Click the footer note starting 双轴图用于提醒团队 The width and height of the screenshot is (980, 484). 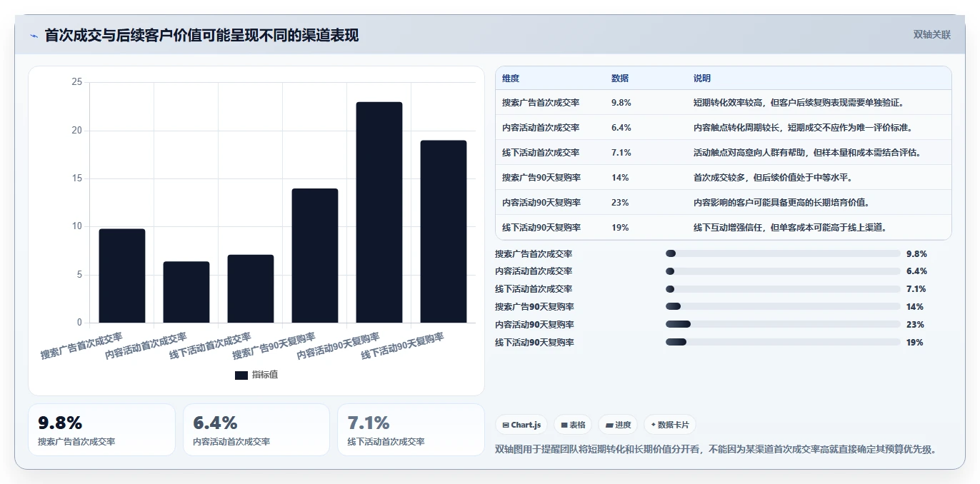[716, 450]
